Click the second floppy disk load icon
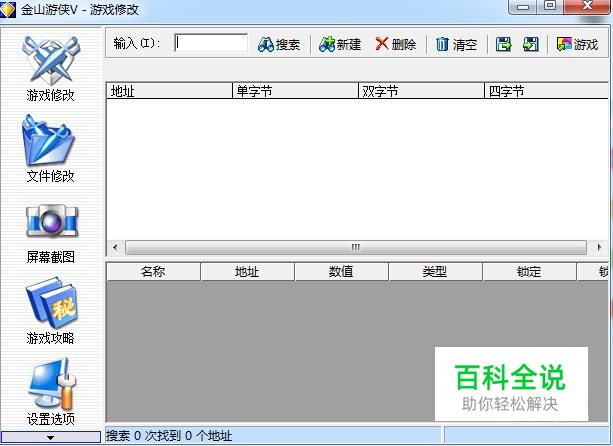The image size is (613, 446). (531, 44)
